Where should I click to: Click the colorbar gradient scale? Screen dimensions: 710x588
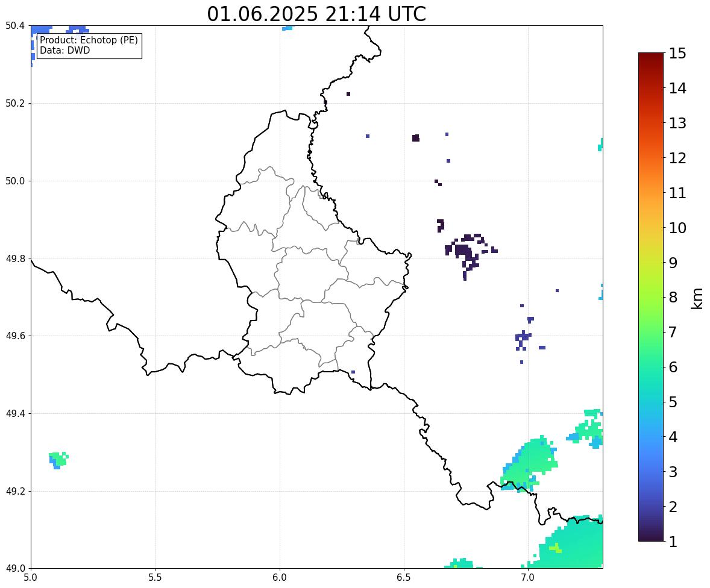651,297
